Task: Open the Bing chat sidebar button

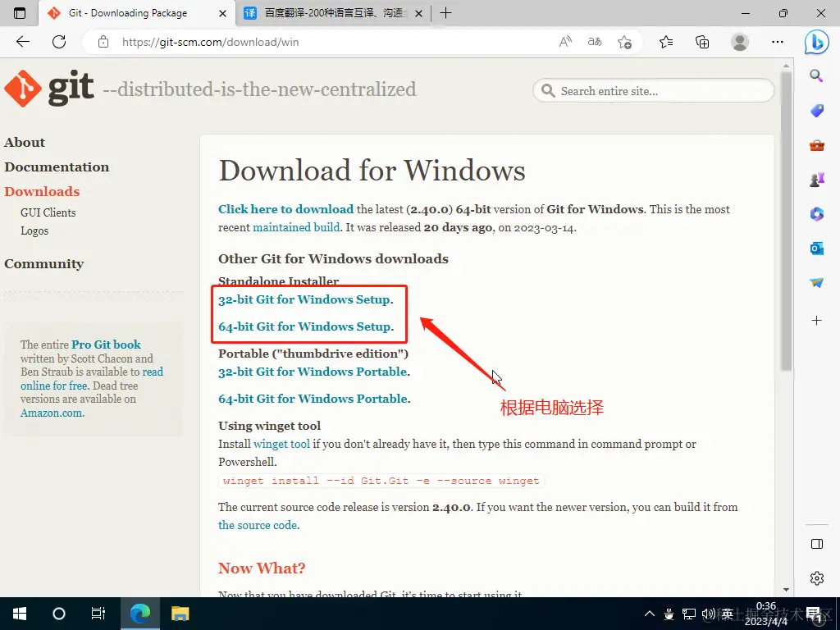Action: [816, 42]
